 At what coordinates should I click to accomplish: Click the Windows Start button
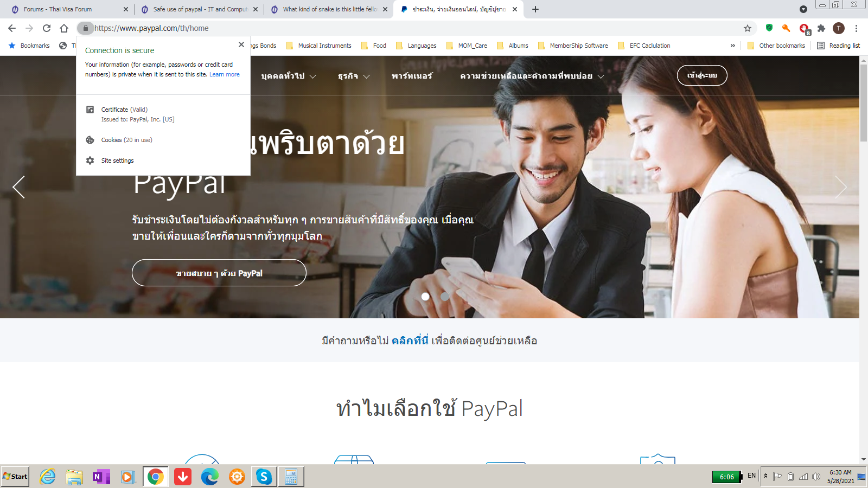coord(15,477)
